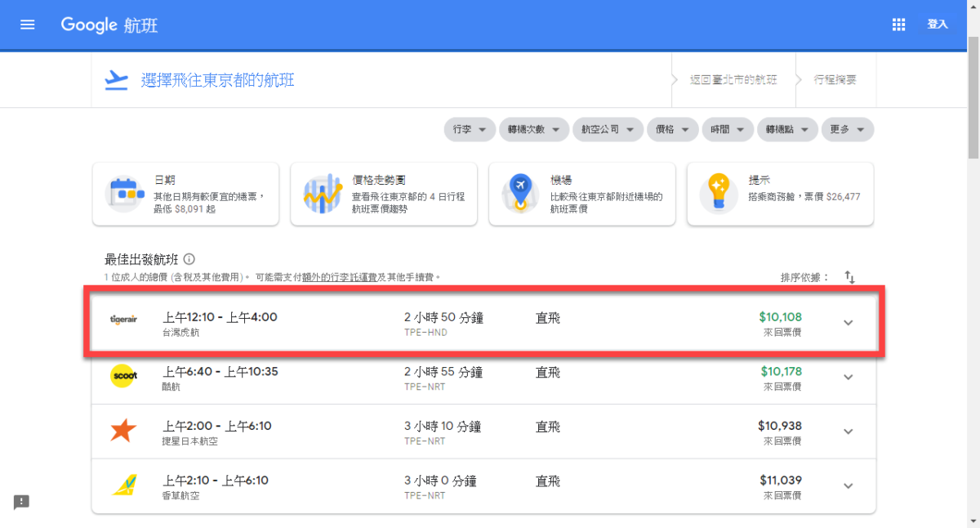The image size is (980, 528).
Task: Click the 上午2:10 - 上午6:10 flight time
Action: [216, 481]
